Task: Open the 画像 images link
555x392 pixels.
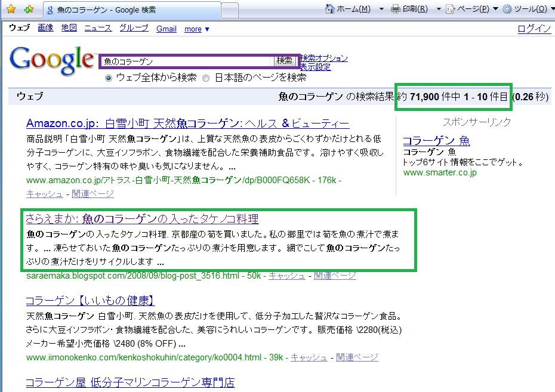Action: 46,28
